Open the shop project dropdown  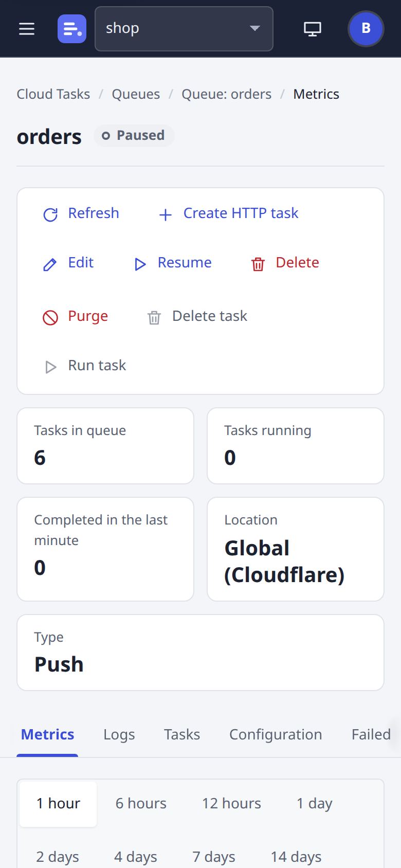[x=184, y=29]
